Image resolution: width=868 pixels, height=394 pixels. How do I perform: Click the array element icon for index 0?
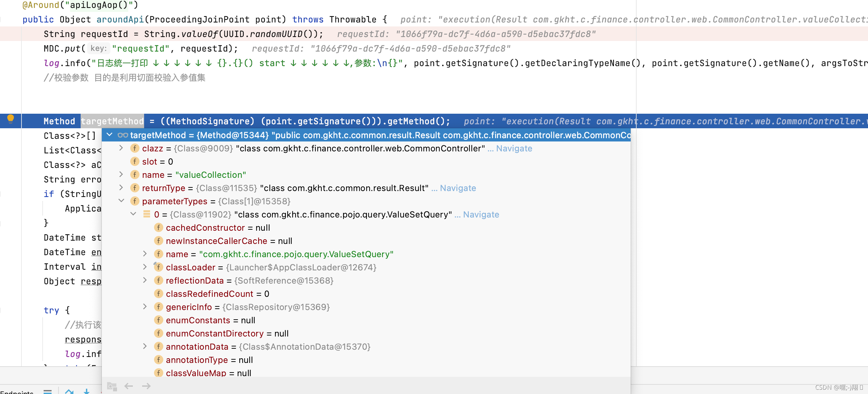pos(146,214)
